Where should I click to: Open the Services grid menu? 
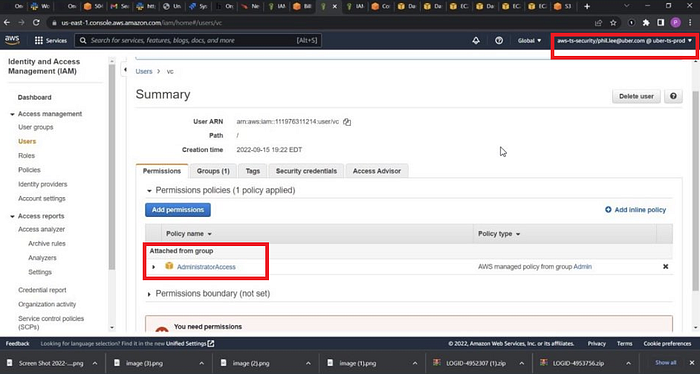(50, 41)
